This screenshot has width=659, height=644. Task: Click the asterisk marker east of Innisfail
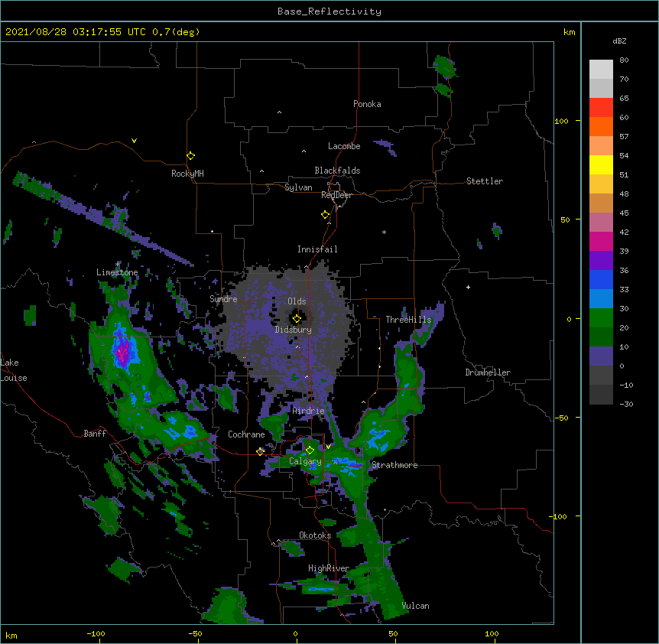coord(384,233)
